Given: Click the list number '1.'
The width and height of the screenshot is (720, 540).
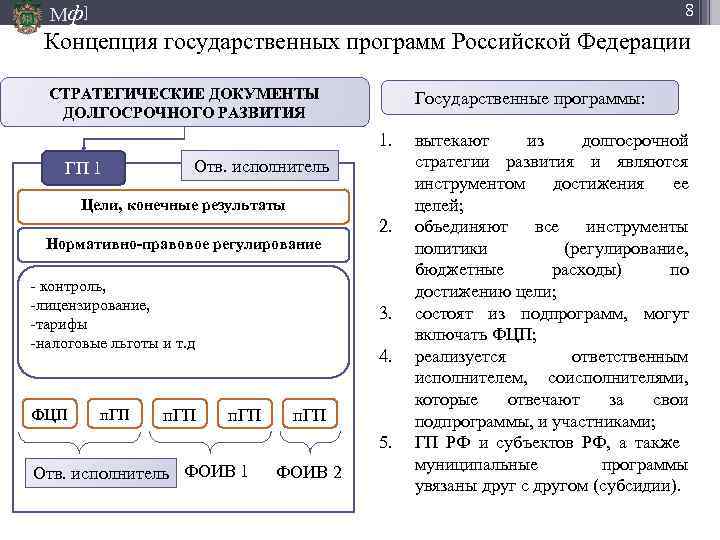Looking at the screenshot, I should [385, 141].
